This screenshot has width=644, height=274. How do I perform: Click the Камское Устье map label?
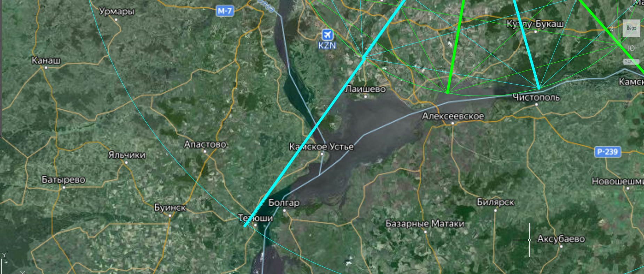pyautogui.click(x=321, y=147)
